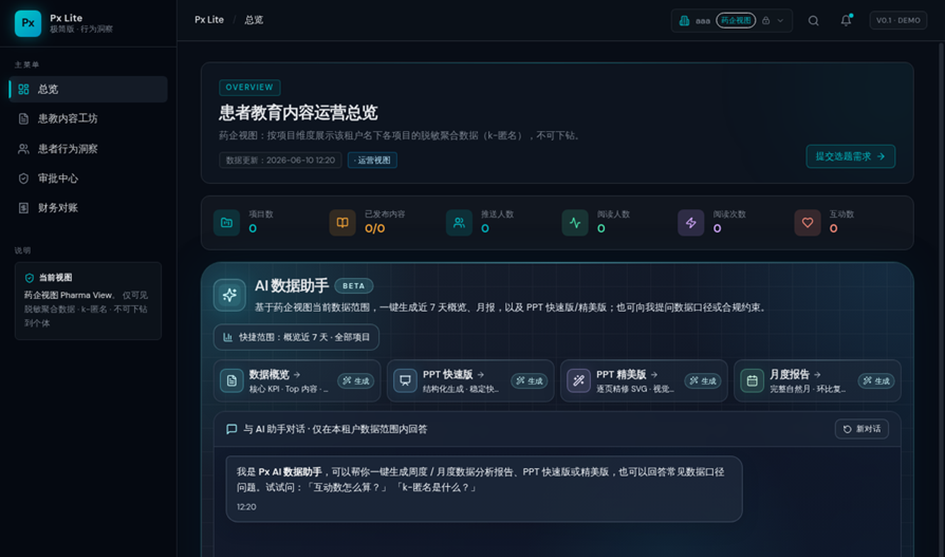Click the 当前视图 shield icon
Image resolution: width=945 pixels, height=557 pixels.
click(29, 278)
